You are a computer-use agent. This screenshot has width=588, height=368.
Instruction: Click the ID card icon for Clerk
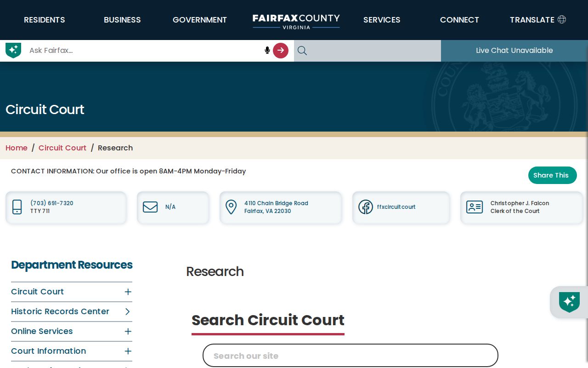[475, 207]
